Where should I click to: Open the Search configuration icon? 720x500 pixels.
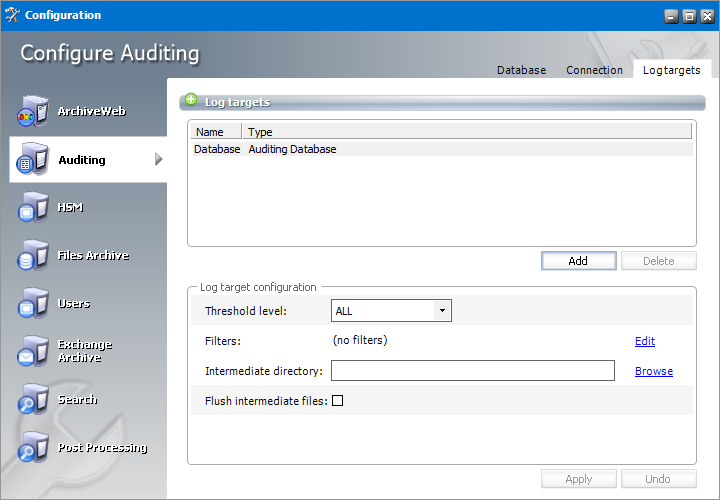click(x=32, y=400)
